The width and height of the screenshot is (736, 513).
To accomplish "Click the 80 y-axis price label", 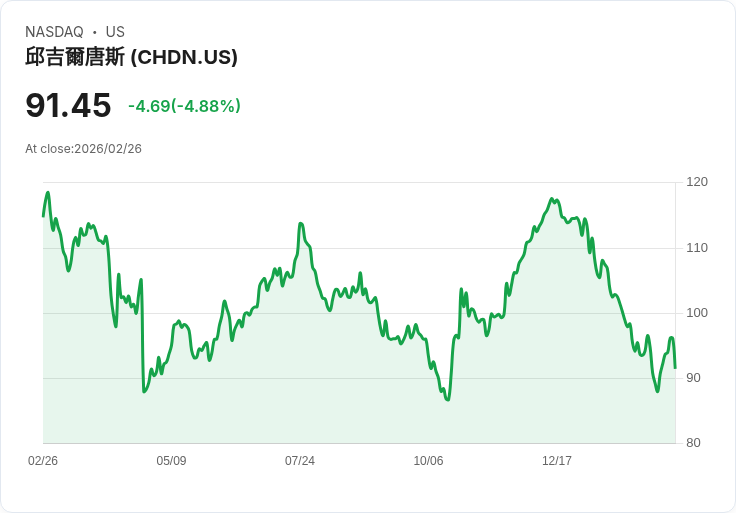I will point(693,443).
